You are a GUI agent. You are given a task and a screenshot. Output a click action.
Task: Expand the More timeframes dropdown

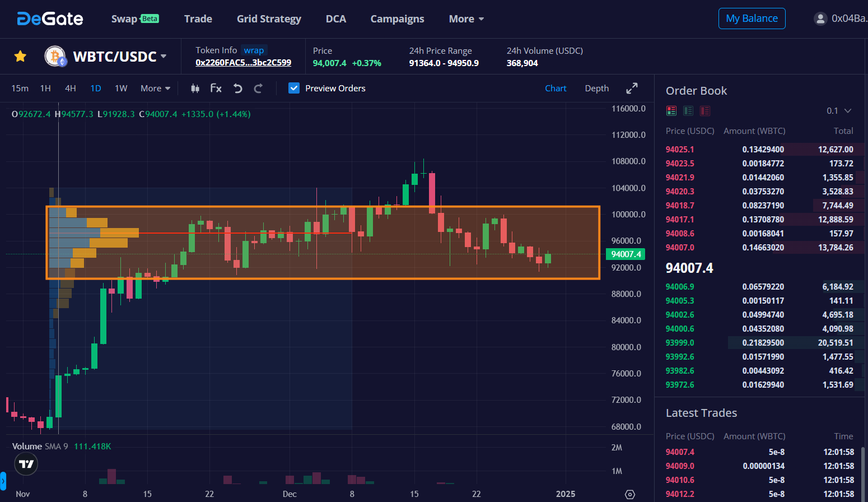click(155, 89)
